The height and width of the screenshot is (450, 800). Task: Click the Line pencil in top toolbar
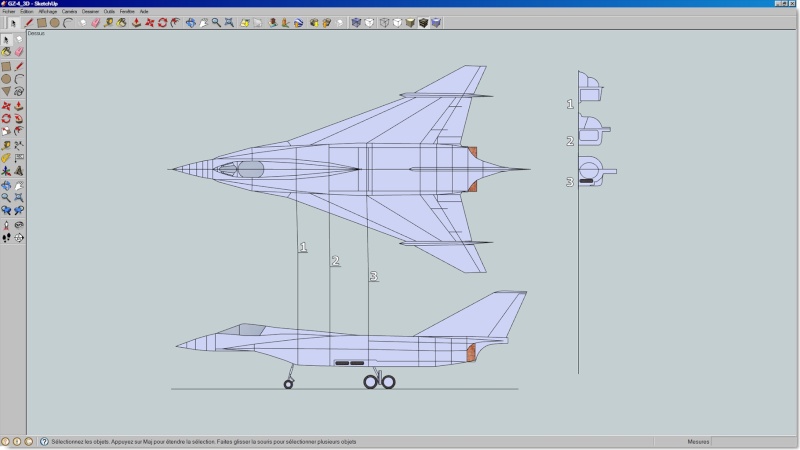(x=29, y=22)
